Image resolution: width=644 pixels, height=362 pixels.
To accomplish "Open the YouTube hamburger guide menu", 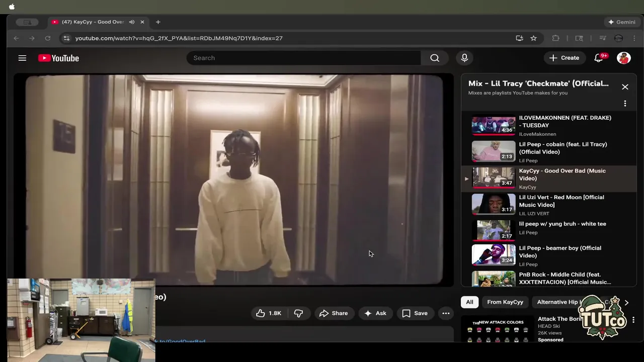I will pos(22,58).
